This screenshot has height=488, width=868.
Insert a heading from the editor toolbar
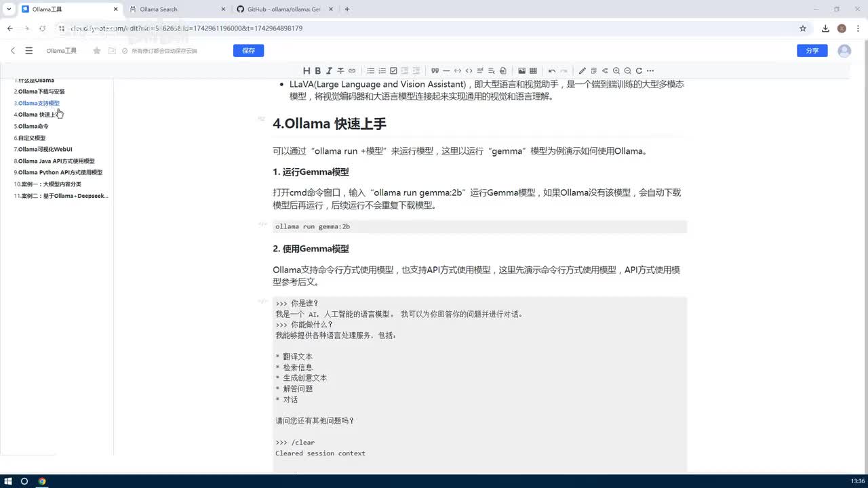[x=307, y=70]
